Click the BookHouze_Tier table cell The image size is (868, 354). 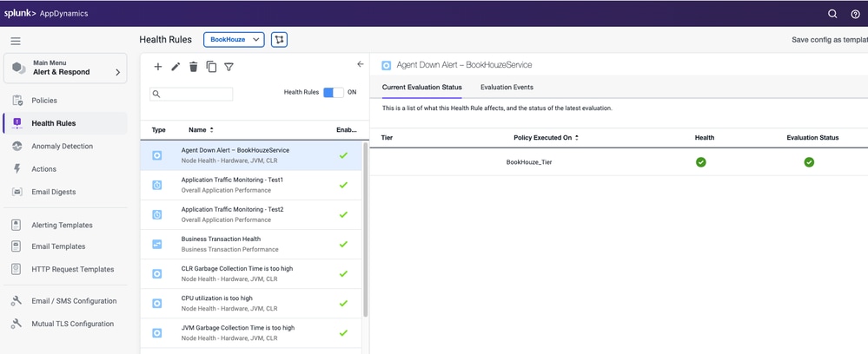click(528, 162)
